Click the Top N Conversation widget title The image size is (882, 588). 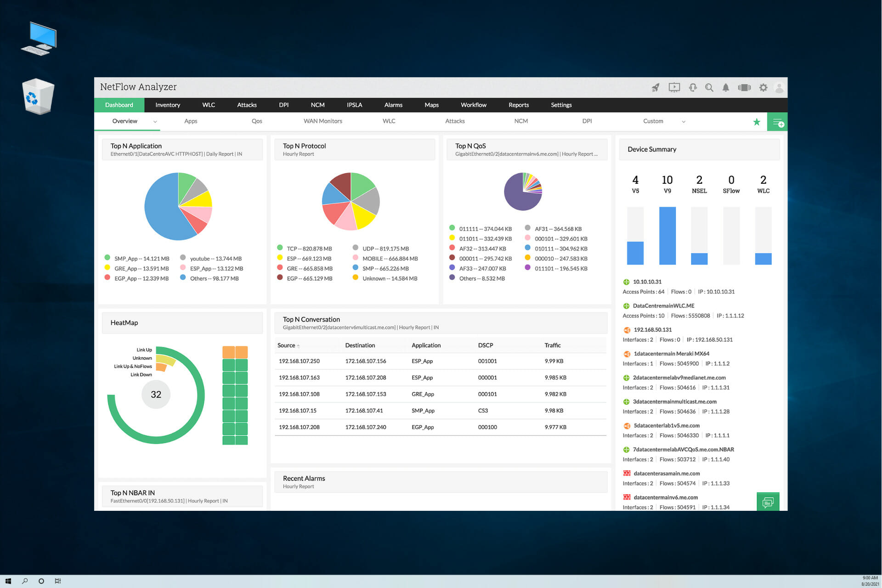pyautogui.click(x=311, y=320)
